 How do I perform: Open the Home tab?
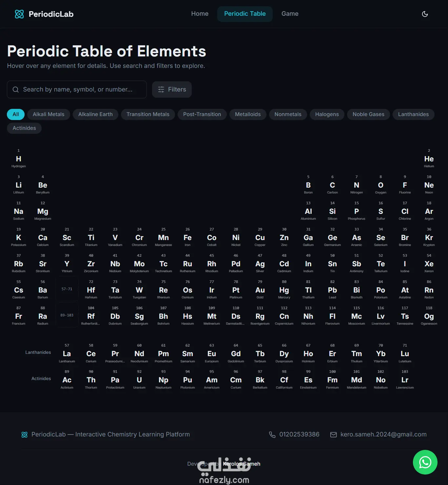[200, 14]
